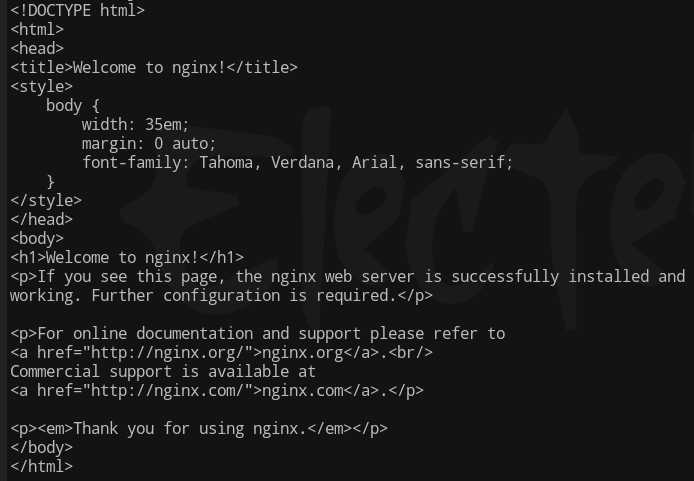Click the 'body {' CSS selector line
Image resolution: width=694 pixels, height=481 pixels.
pos(73,106)
